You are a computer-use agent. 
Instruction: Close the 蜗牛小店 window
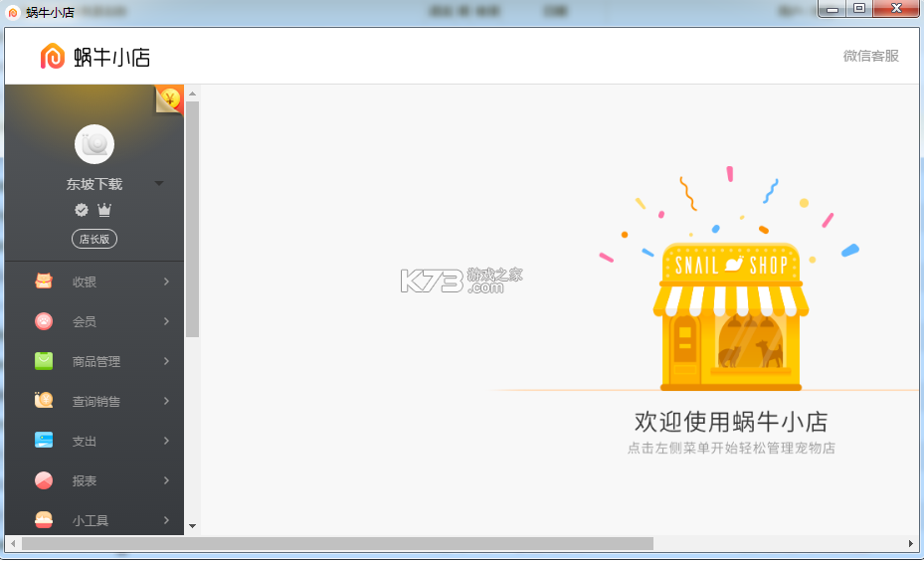896,9
